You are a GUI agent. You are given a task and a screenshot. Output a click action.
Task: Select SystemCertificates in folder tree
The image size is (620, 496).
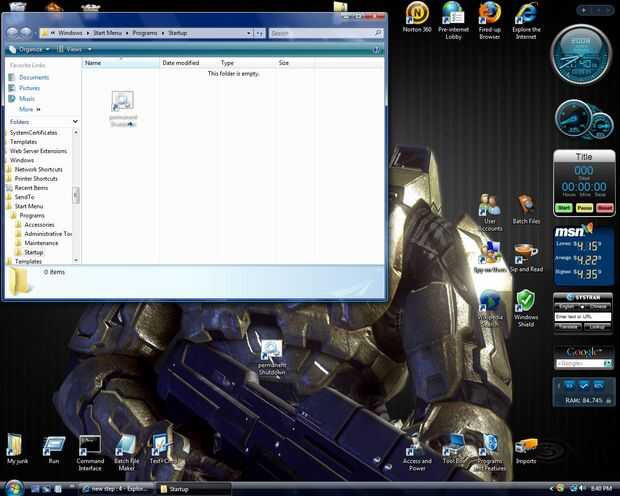tap(33, 133)
